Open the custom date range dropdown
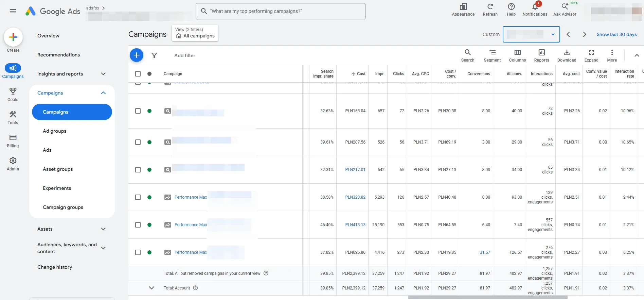 531,34
